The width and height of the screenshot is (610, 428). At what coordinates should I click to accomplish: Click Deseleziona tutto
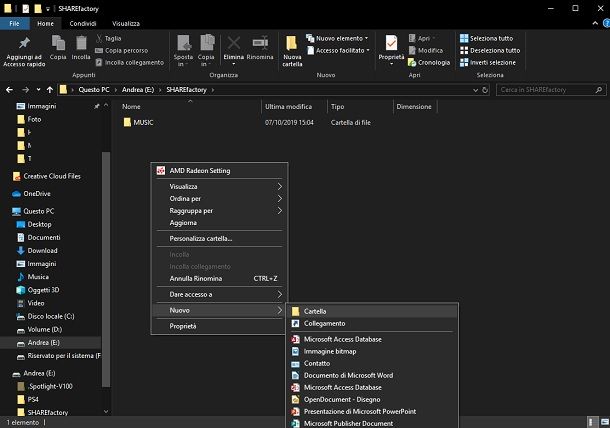(490, 50)
